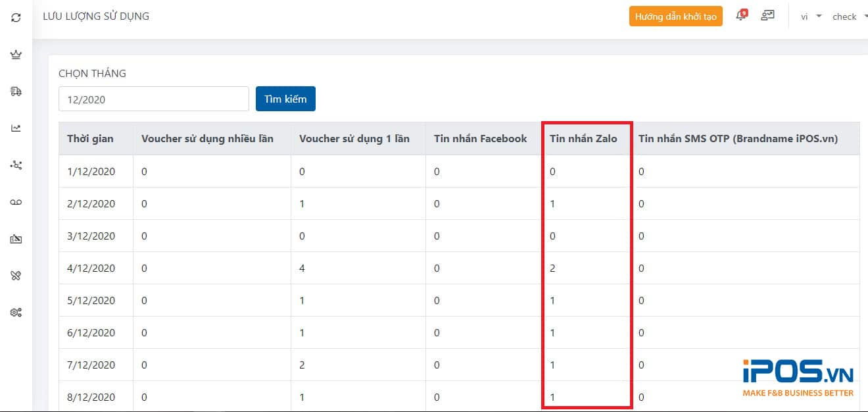868x412 pixels.
Task: Click the 'Thời gian' column header
Action: (x=91, y=139)
